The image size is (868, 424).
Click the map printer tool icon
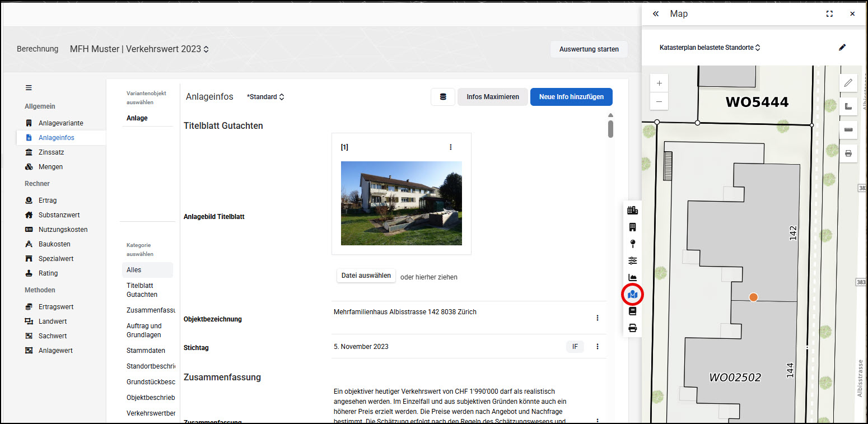pos(848,153)
